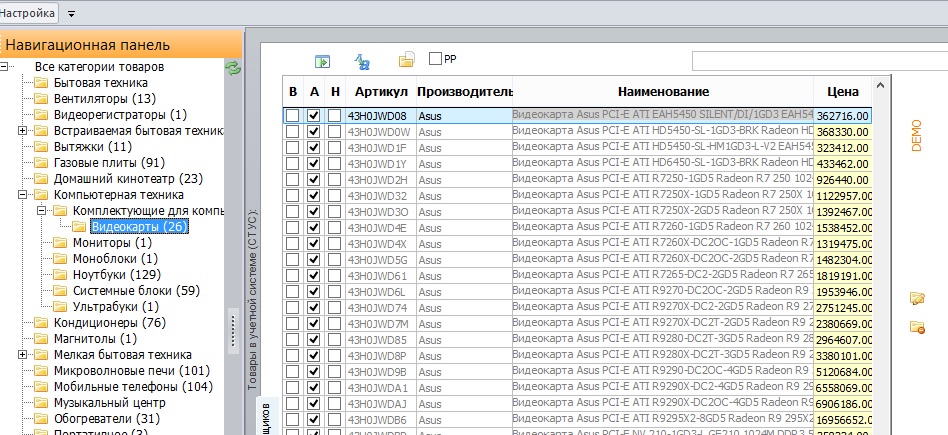The image size is (948, 435).
Task: Select Видеорегистраторы (1) category
Action: coord(120,114)
